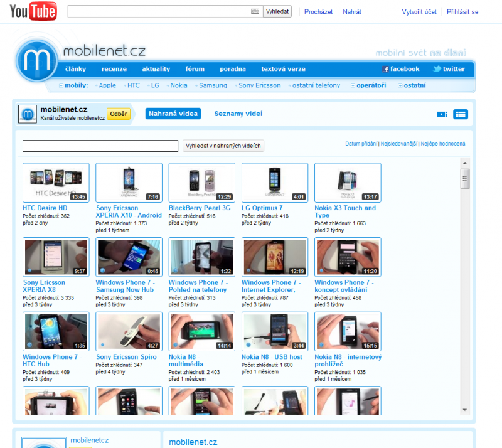Click inside the channel search field

click(100, 146)
